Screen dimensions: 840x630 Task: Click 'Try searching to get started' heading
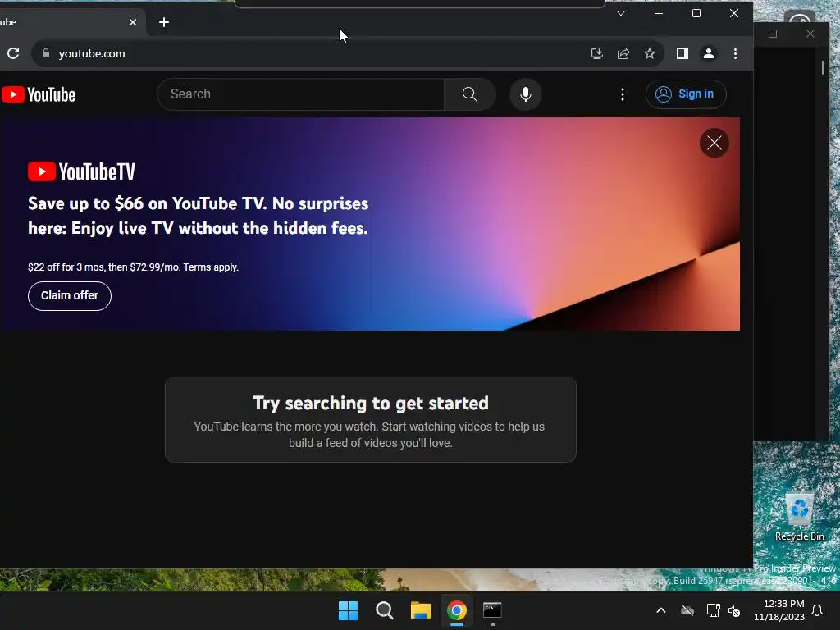[371, 403]
